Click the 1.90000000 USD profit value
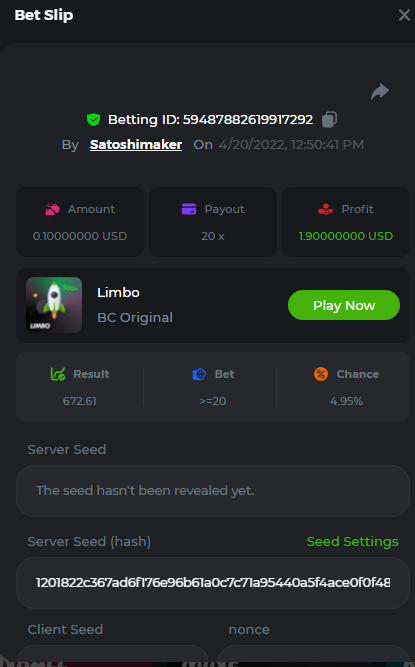This screenshot has width=415, height=667. click(x=346, y=236)
